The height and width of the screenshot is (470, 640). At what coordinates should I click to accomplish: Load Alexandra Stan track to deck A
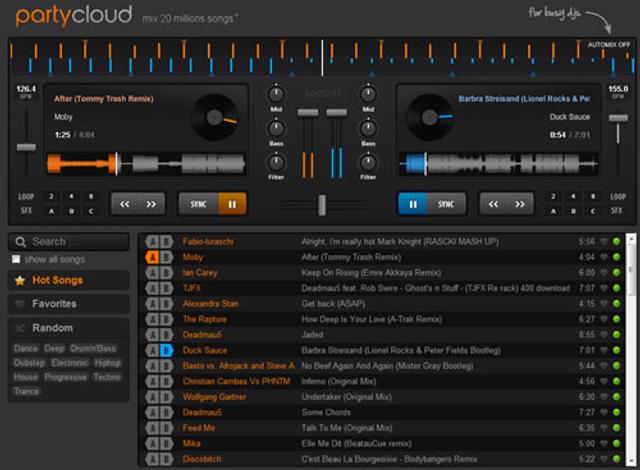[153, 304]
